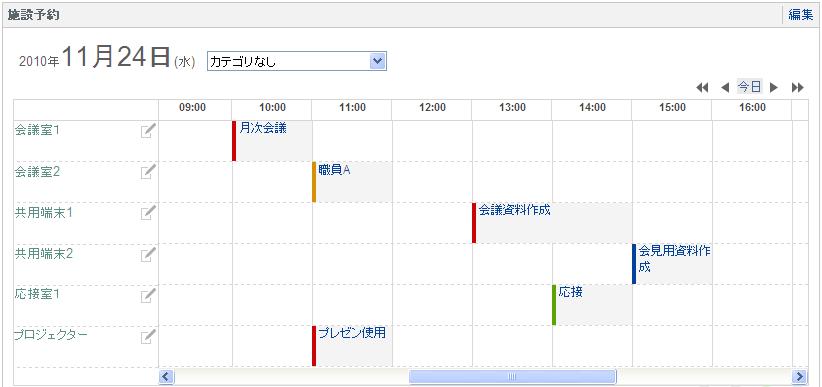Click the 16:00 column header

pyautogui.click(x=752, y=108)
